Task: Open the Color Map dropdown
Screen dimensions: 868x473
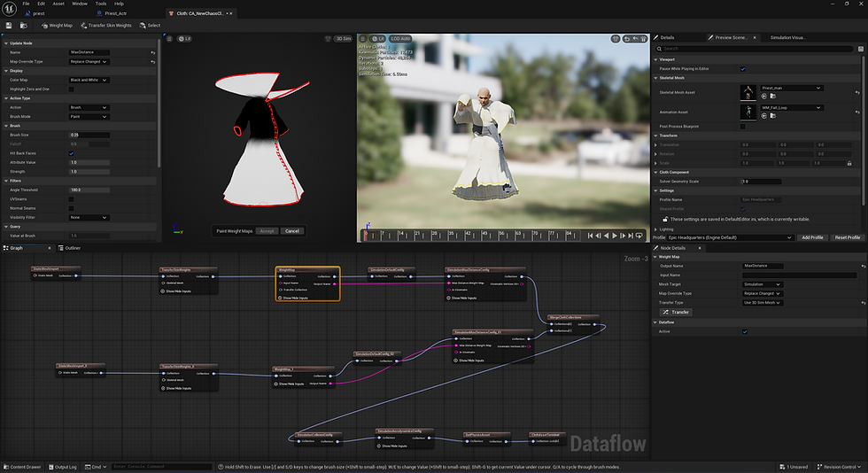Action: click(89, 81)
